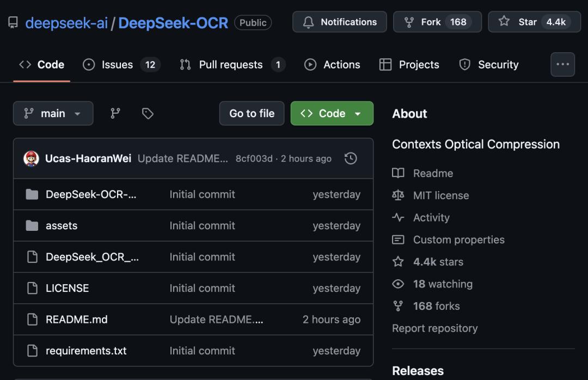Open the assets folder
Screen dimensions: 588x380
pyautogui.click(x=62, y=225)
